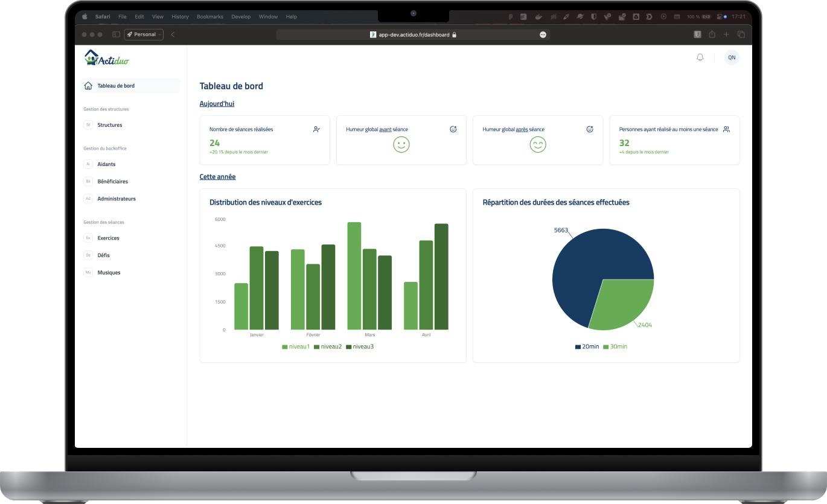Click the Actiduo logo
Image resolution: width=827 pixels, height=504 pixels.
coord(107,58)
